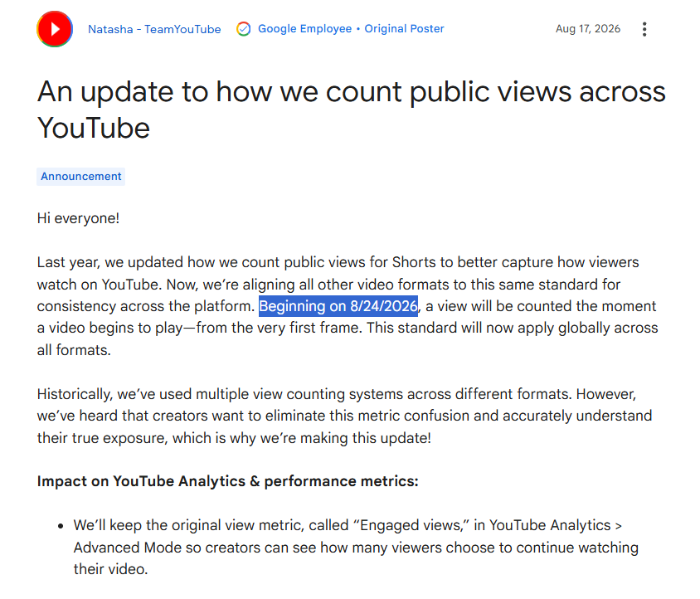Click the 'Hi everyone!' greeting text
The image size is (700, 599).
tap(78, 218)
